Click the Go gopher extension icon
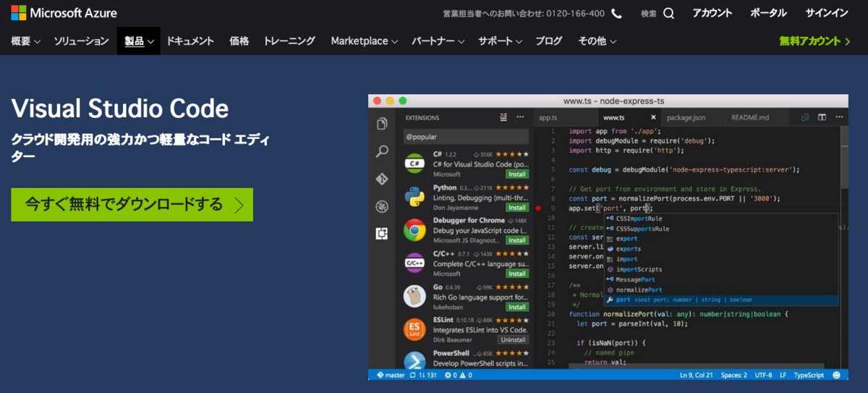This screenshot has height=393, width=868. (414, 296)
